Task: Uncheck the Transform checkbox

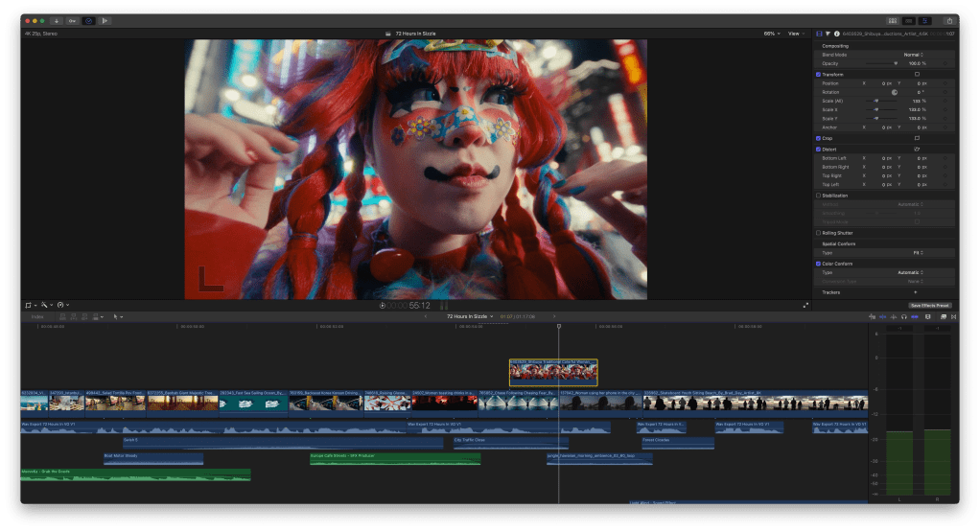Action: tap(818, 74)
